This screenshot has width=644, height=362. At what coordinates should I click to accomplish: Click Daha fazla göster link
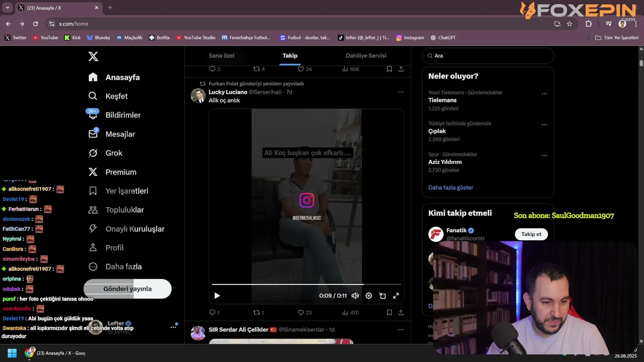coord(451,188)
